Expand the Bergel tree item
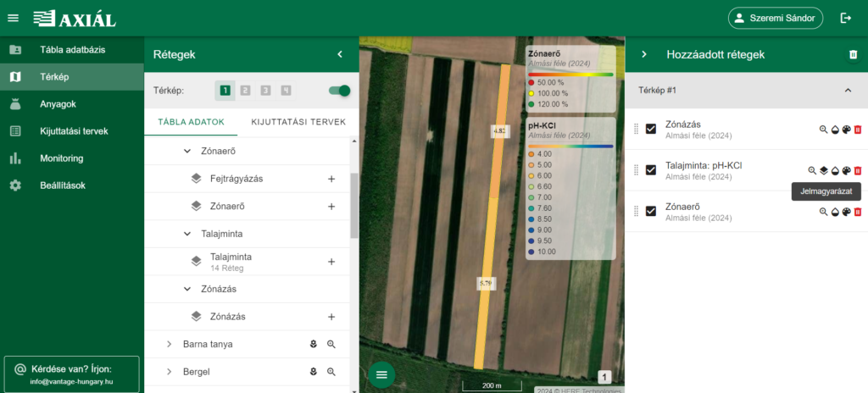868x393 pixels. pyautogui.click(x=170, y=372)
